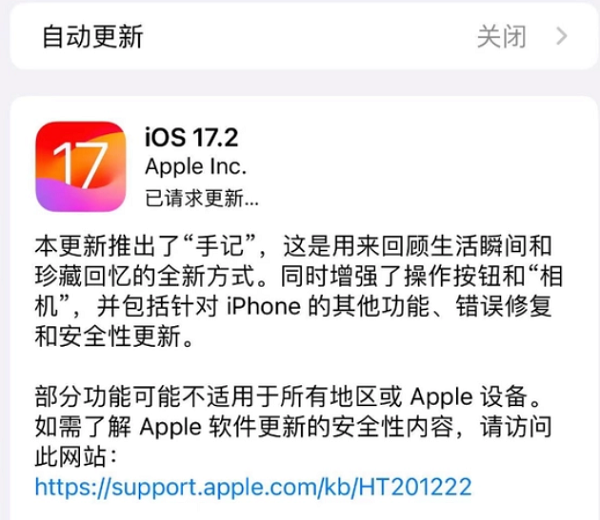This screenshot has width=600, height=520.
Task: Tap the iOS 17.2 version title
Action: click(191, 137)
